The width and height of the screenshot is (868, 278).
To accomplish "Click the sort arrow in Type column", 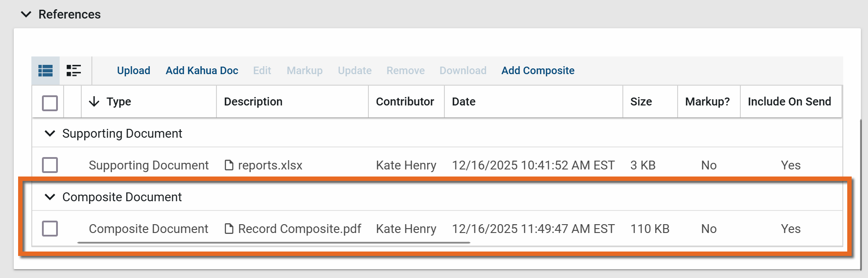I will click(94, 102).
